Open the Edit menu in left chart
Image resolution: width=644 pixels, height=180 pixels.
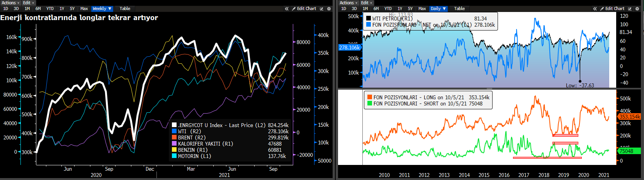[28, 3]
